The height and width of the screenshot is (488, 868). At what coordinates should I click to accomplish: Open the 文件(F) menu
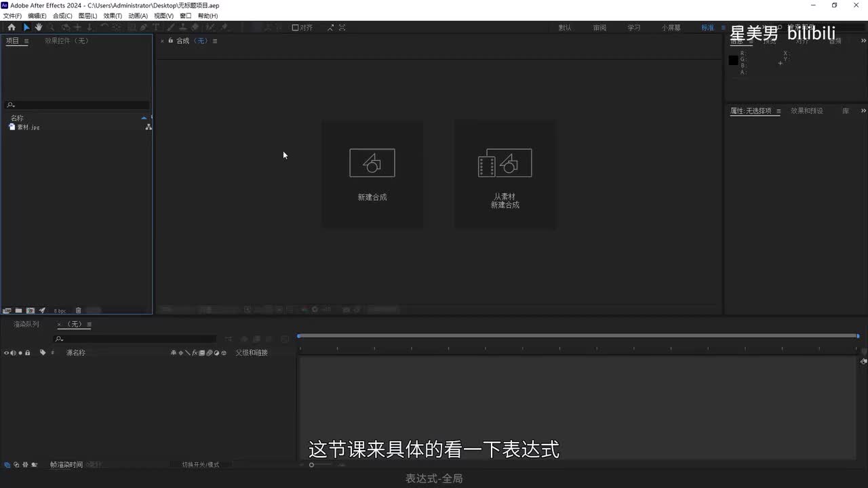click(x=12, y=16)
